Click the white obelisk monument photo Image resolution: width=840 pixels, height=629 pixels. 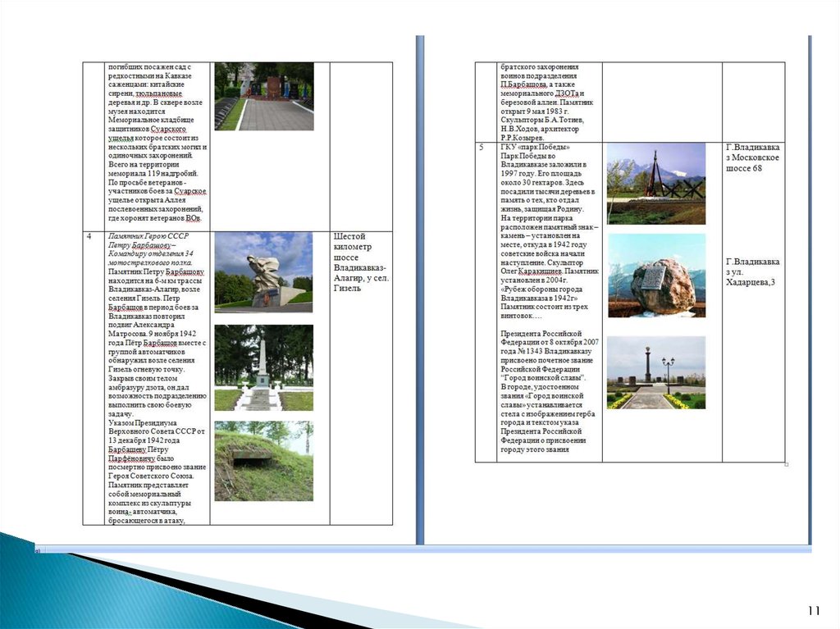pos(263,367)
